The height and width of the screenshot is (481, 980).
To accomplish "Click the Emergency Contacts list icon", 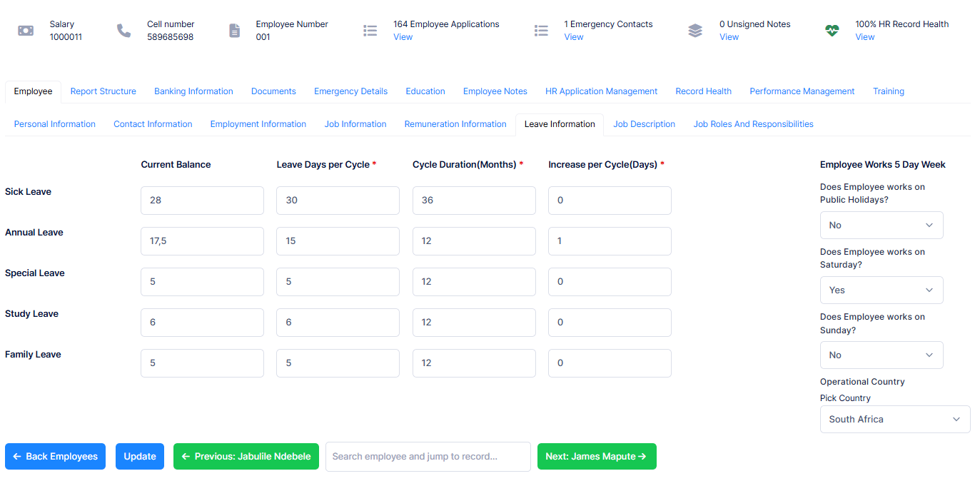I will click(541, 31).
